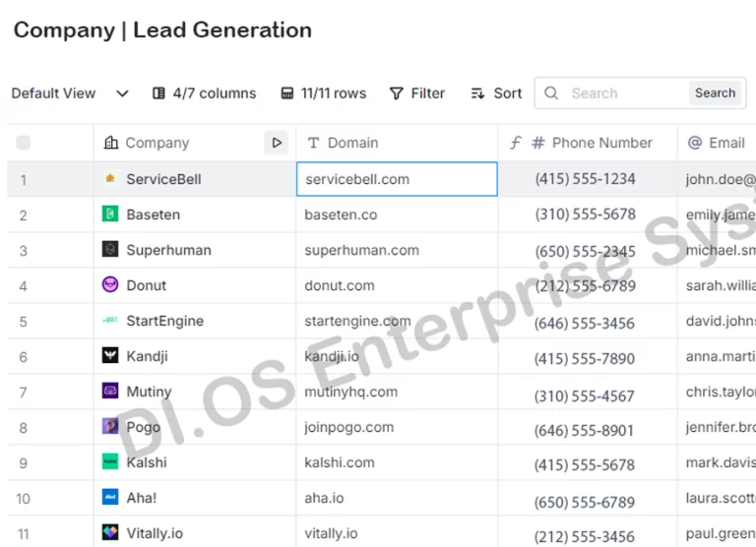The width and height of the screenshot is (756, 547).
Task: Open the Sort options
Action: 496,93
